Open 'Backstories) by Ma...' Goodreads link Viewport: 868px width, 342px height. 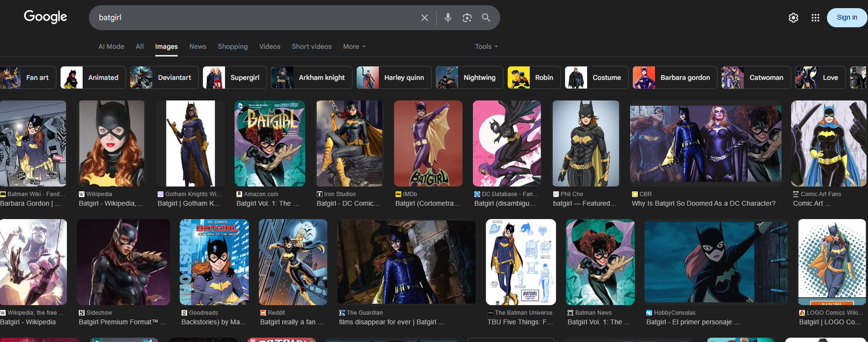214,322
